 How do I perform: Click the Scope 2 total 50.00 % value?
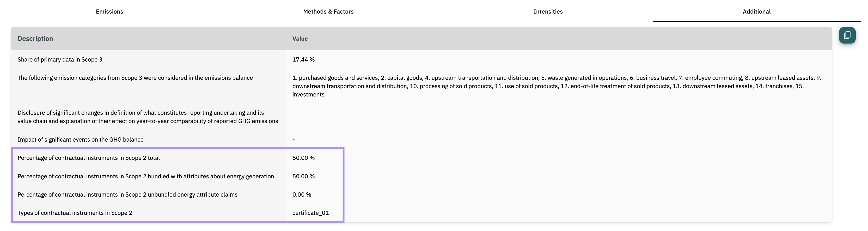coord(303,157)
